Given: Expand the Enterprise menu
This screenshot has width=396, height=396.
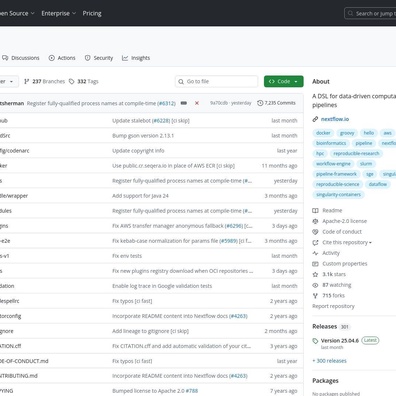Looking at the screenshot, I should [x=59, y=13].
